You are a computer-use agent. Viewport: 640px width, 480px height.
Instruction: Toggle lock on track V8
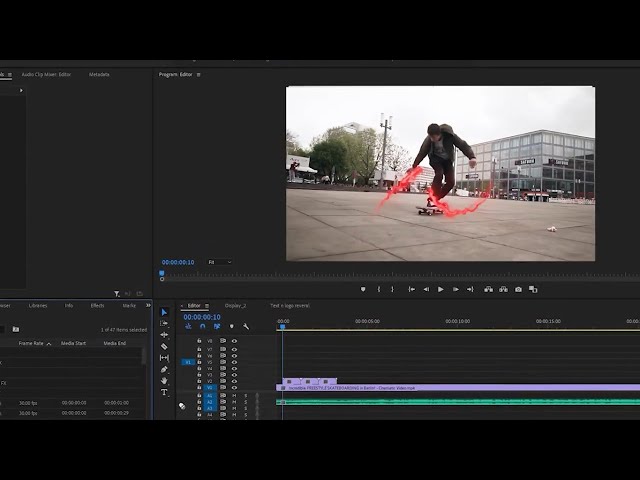pyautogui.click(x=199, y=340)
